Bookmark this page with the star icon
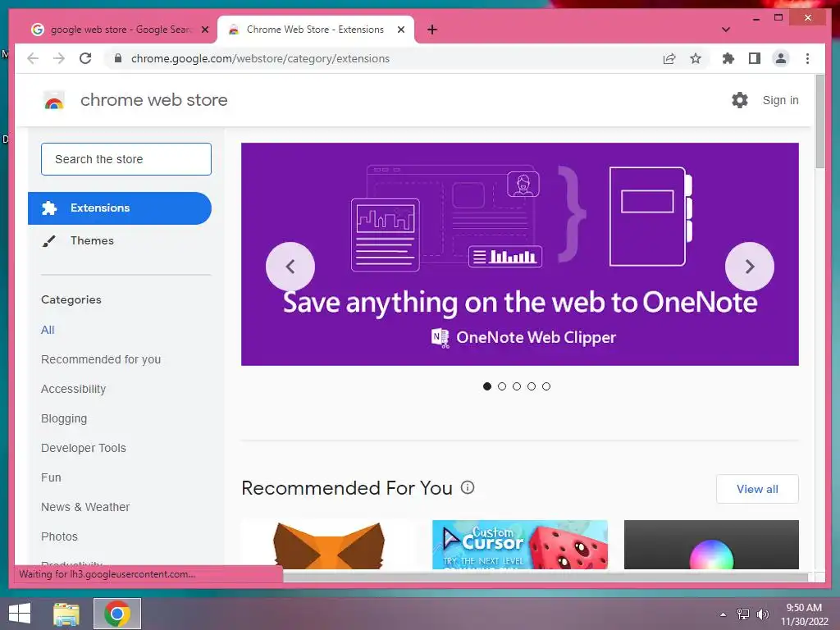Viewport: 840px width, 630px height. [696, 58]
